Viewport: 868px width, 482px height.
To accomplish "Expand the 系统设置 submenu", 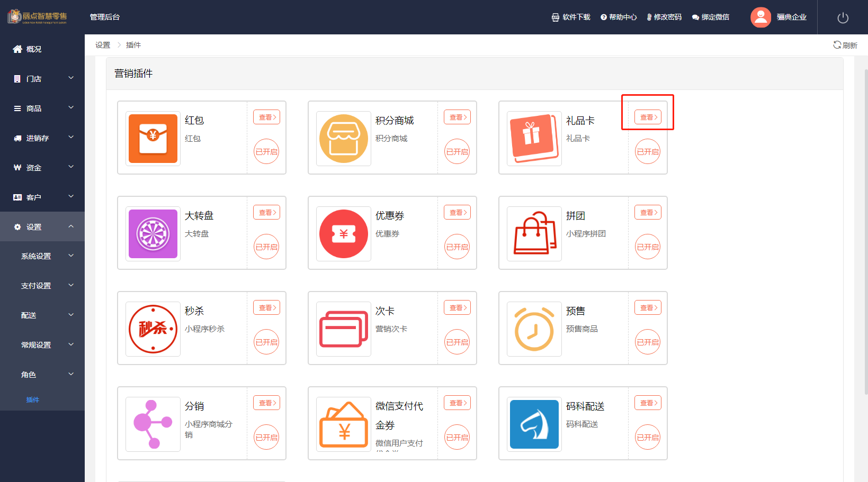I will [42, 256].
